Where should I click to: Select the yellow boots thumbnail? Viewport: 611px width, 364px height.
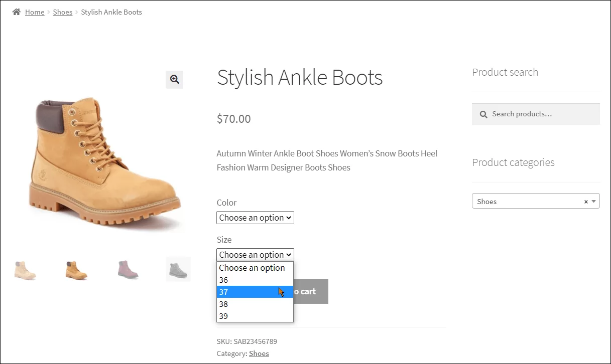(x=76, y=269)
